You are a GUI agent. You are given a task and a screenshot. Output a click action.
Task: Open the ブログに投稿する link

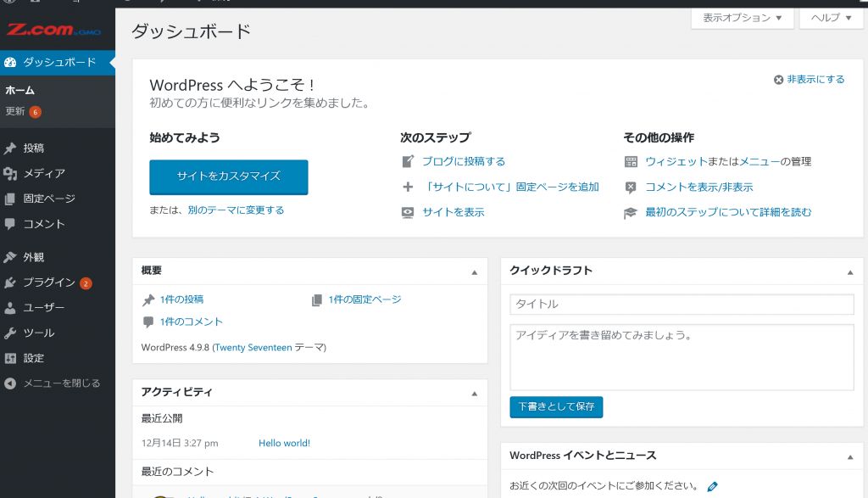[464, 161]
